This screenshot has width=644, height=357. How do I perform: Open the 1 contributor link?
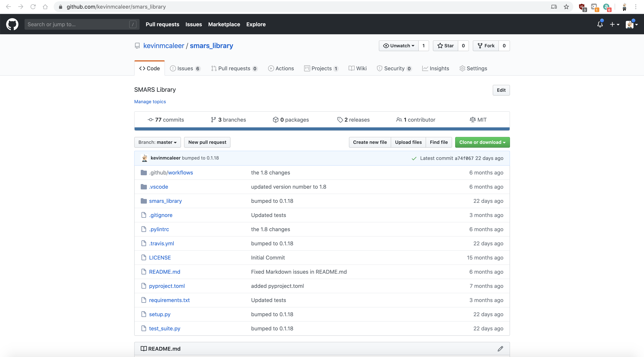tap(415, 120)
